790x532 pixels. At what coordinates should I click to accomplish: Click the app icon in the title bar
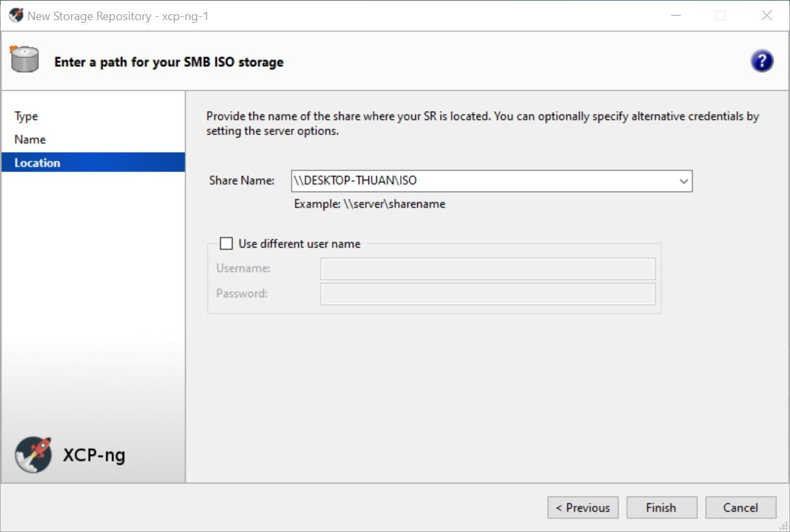click(16, 16)
